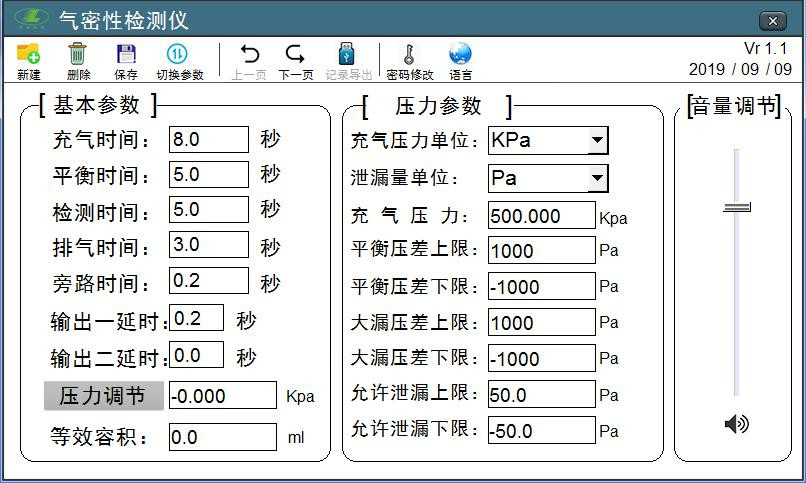Click the 充气时间 input field
This screenshot has height=483, width=806.
[x=208, y=140]
